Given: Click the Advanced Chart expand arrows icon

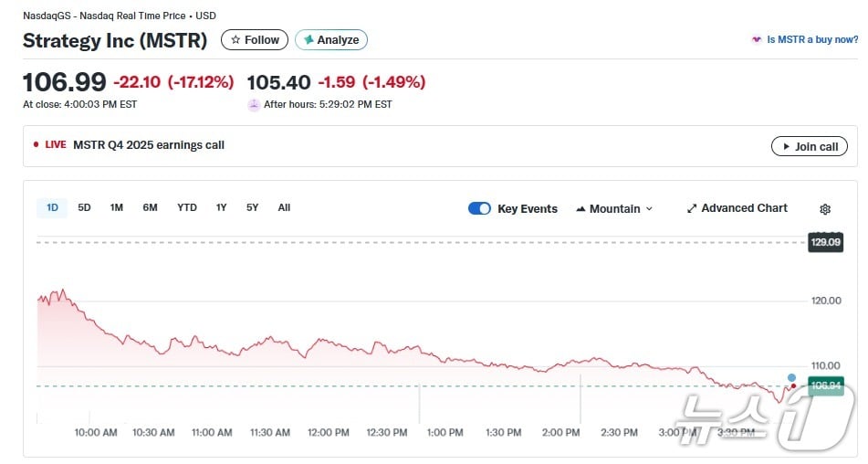Looking at the screenshot, I should pos(692,208).
